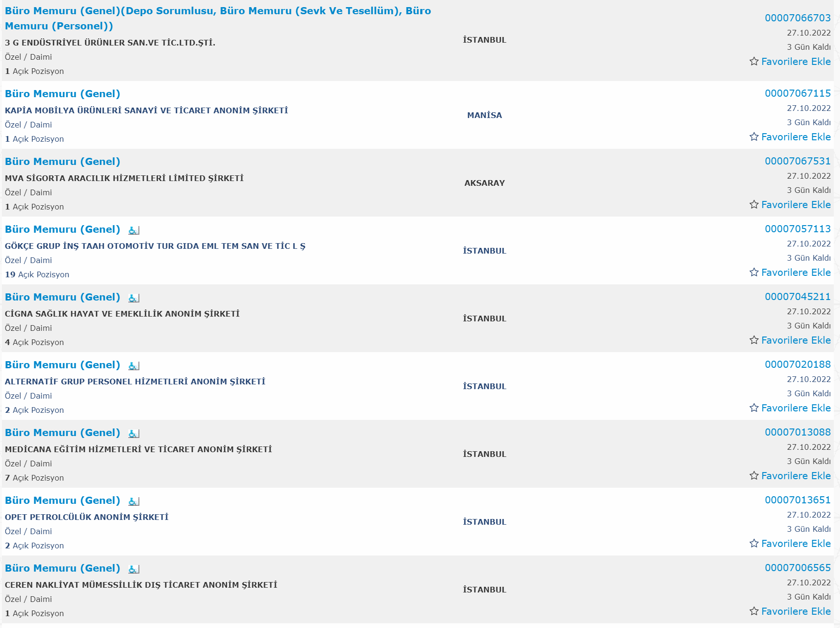
Task: Add job 00007006565 to favorites
Action: [x=790, y=611]
